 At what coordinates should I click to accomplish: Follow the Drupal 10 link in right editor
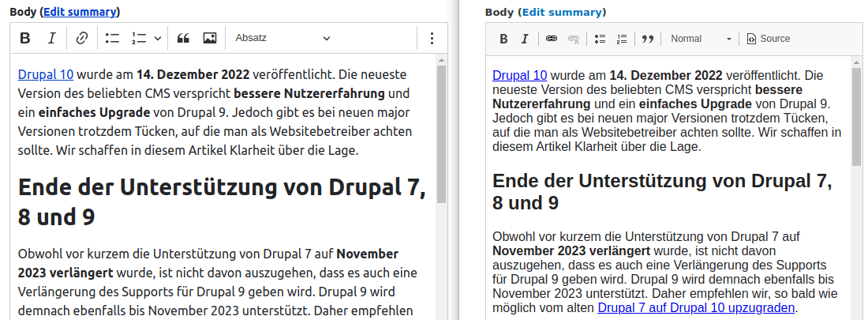click(x=520, y=75)
